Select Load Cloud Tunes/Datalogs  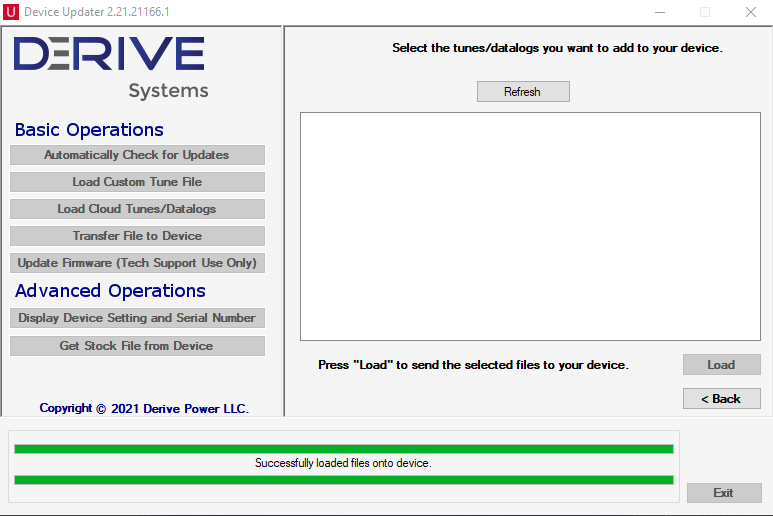click(x=137, y=209)
